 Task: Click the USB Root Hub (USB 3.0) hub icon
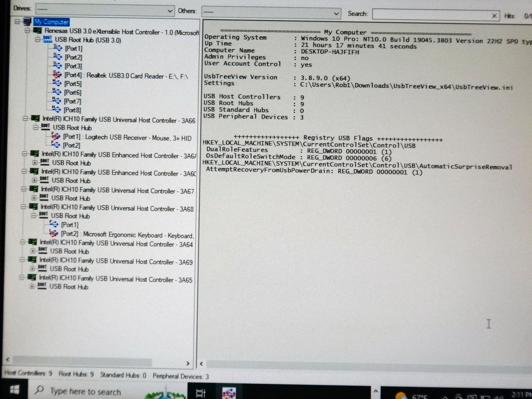pyautogui.click(x=47, y=39)
